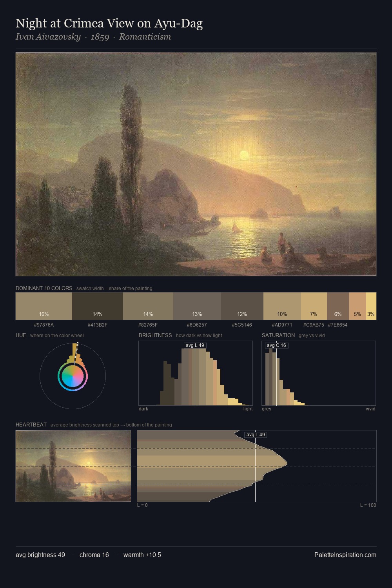Viewport: 392px width, 588px height.
Task: Click the 'grey' axis label
Action: pyautogui.click(x=267, y=409)
